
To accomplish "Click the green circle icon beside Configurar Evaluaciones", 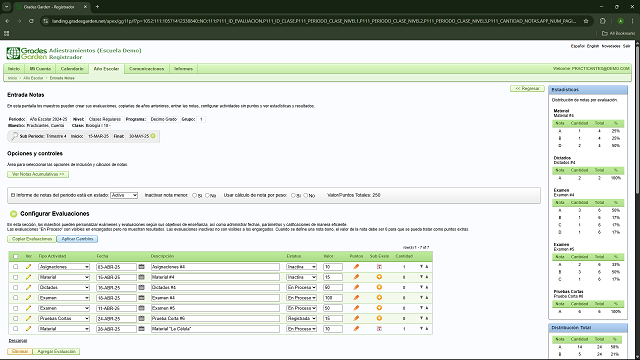I will tap(13, 213).
